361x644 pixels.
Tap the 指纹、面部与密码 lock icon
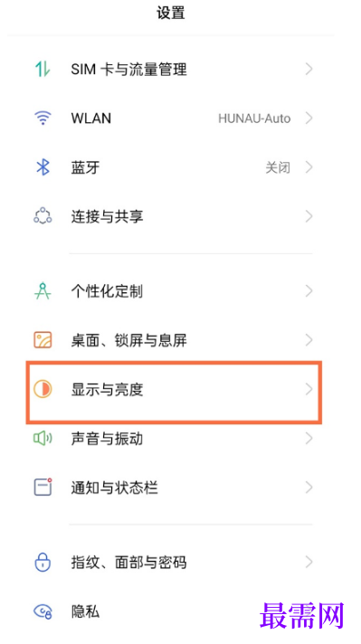coord(43,562)
